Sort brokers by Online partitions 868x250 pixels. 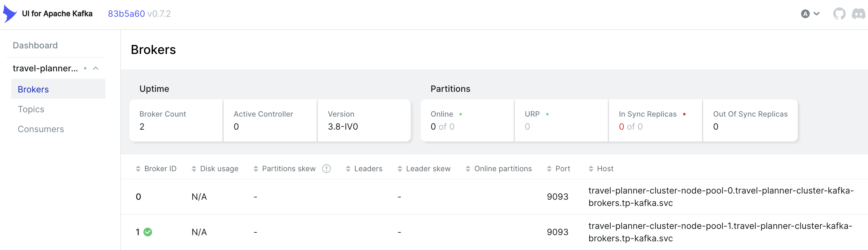pos(499,168)
